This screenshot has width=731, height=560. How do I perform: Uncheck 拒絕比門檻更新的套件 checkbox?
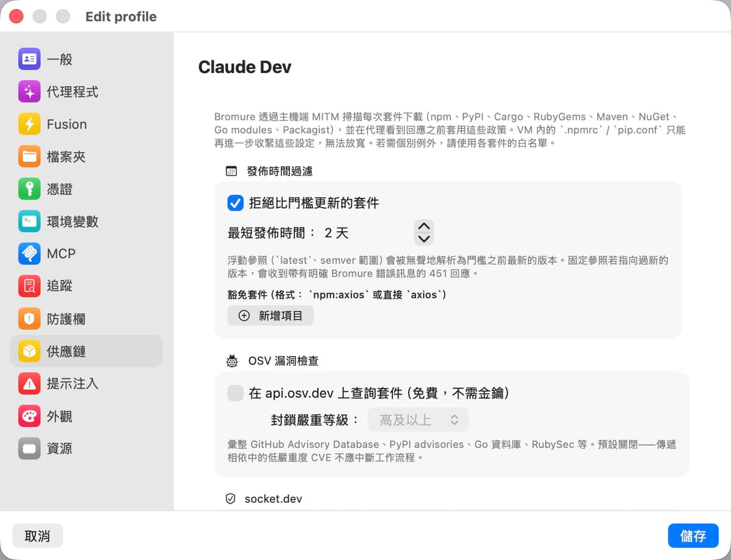(235, 203)
